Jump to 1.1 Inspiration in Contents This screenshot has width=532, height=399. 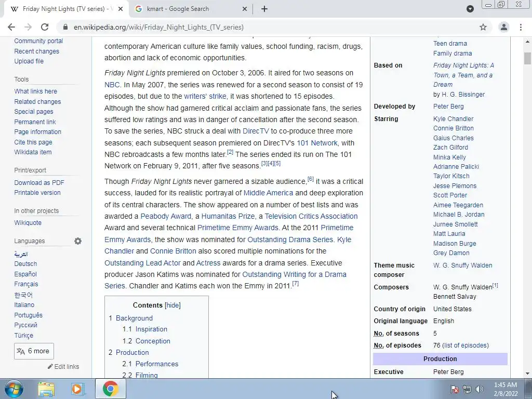click(x=151, y=329)
